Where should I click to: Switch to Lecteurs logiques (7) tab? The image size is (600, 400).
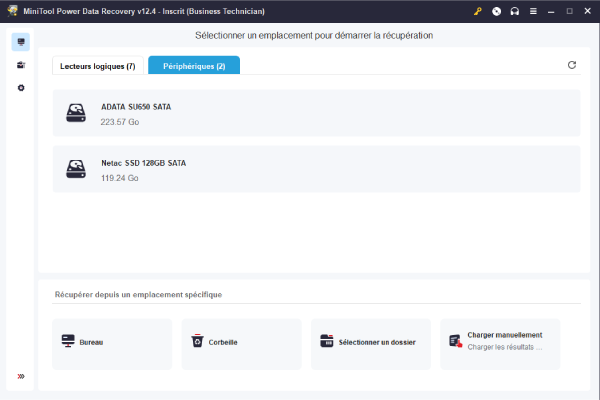click(x=98, y=66)
